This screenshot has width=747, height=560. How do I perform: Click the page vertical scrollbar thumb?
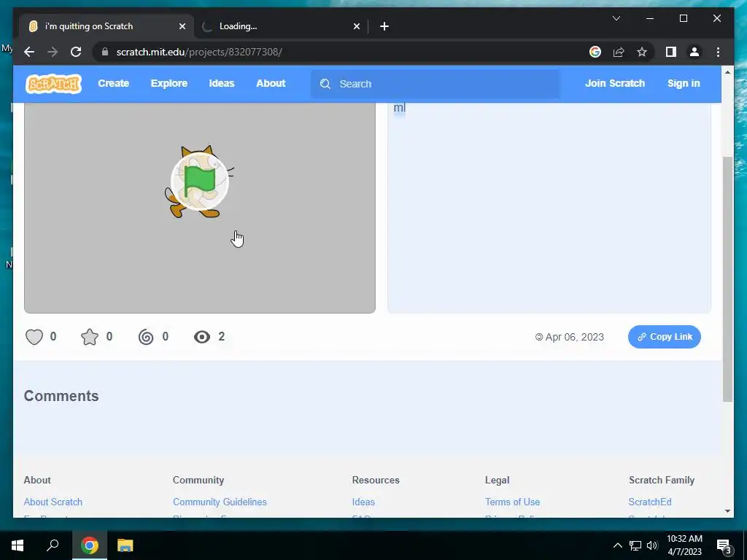pyautogui.click(x=727, y=279)
